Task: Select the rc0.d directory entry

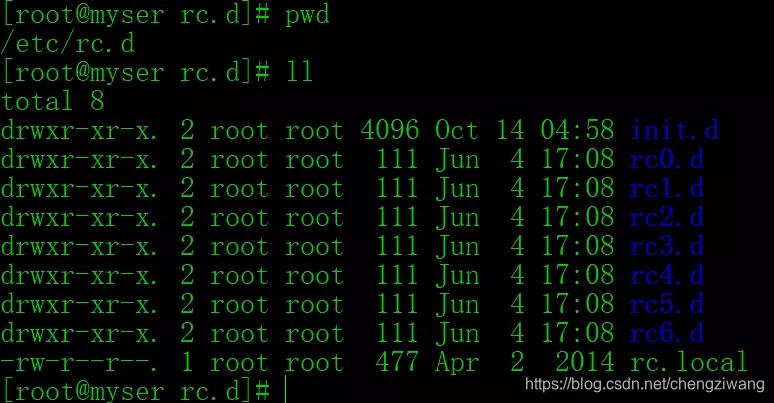Action: 667,160
